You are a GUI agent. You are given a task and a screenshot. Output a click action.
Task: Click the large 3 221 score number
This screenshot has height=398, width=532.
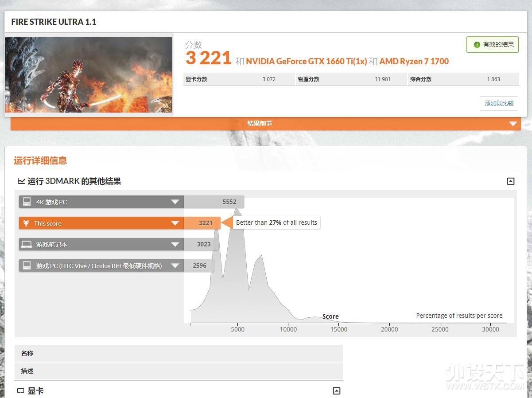pyautogui.click(x=208, y=58)
